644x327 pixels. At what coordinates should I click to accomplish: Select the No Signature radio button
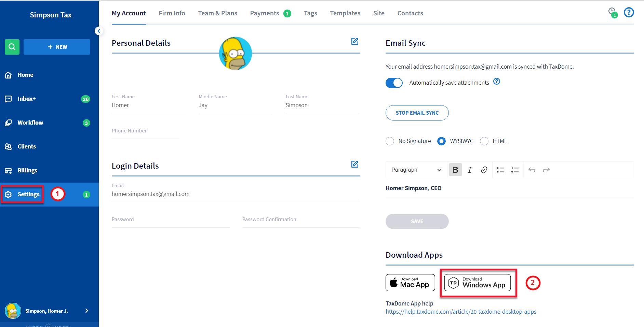(390, 141)
